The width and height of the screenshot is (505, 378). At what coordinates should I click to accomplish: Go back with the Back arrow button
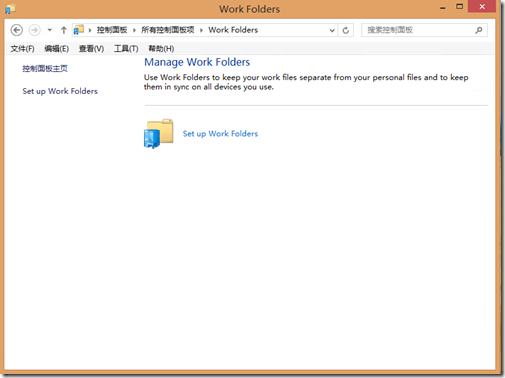[x=17, y=30]
